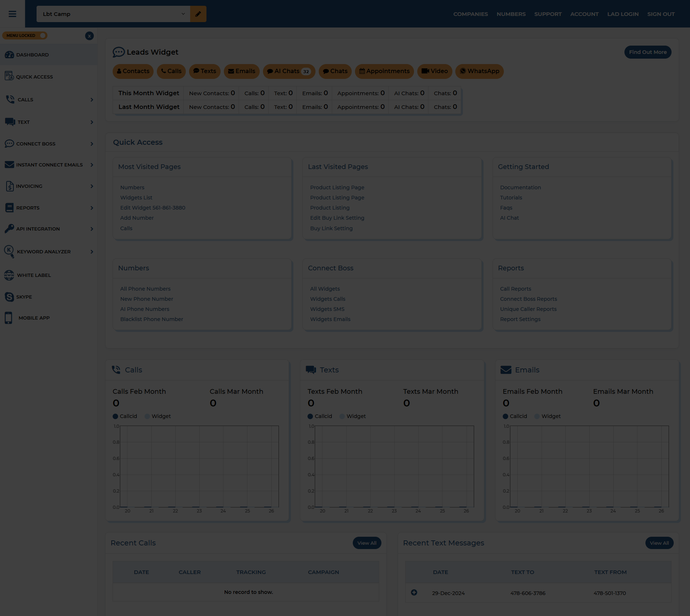Image resolution: width=690 pixels, height=616 pixels.
Task: Toggle Callcid color swatch in Emails chart
Action: click(x=505, y=416)
